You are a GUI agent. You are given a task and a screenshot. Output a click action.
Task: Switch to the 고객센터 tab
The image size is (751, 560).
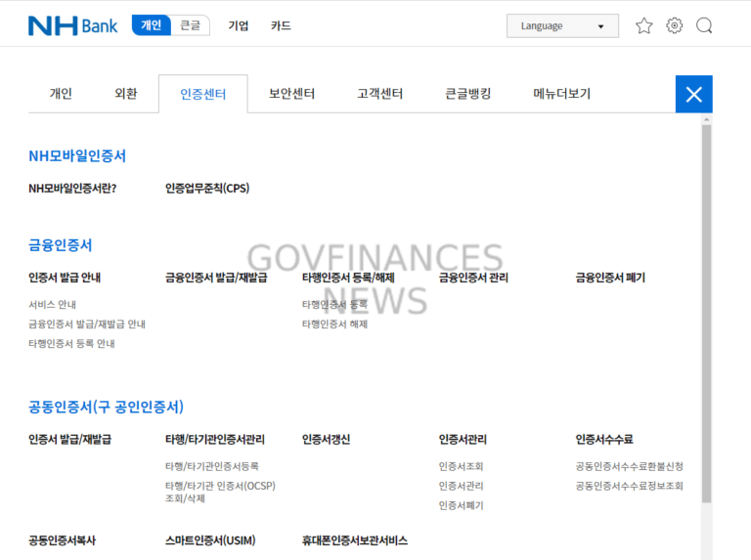tap(379, 94)
